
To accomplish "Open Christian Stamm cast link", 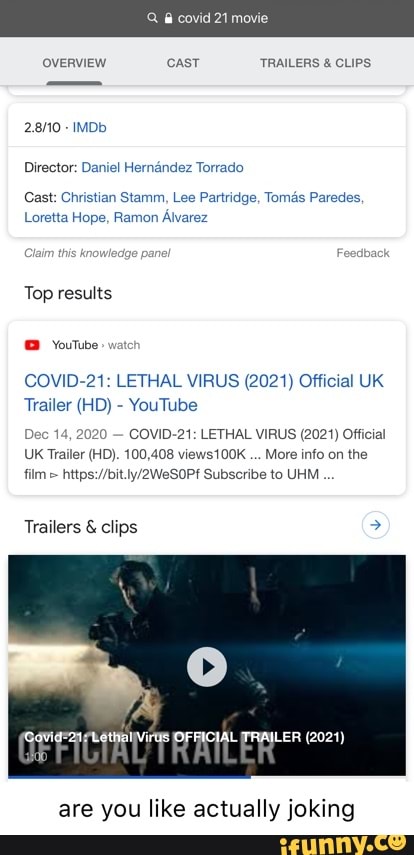I will point(113,197).
